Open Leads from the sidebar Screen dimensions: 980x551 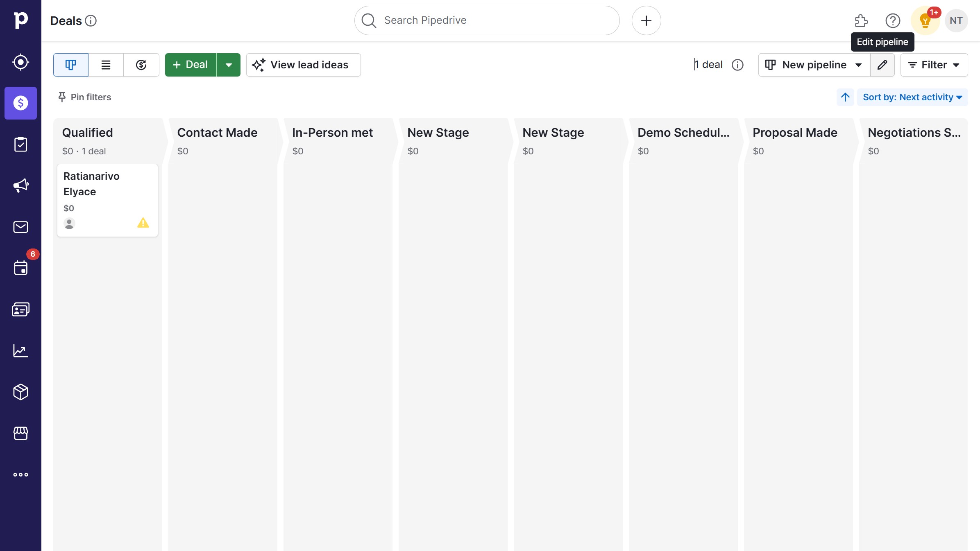20,62
